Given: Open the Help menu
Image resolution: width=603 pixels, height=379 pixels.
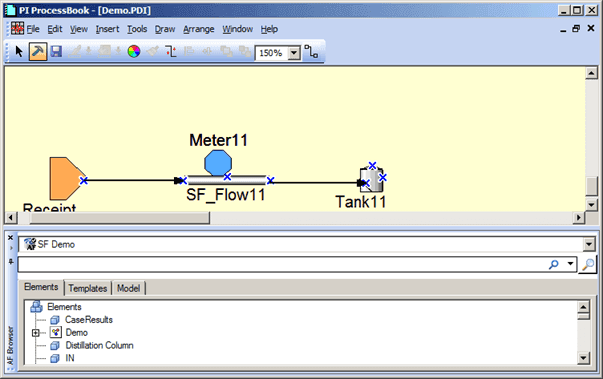Looking at the screenshot, I should pos(269,29).
